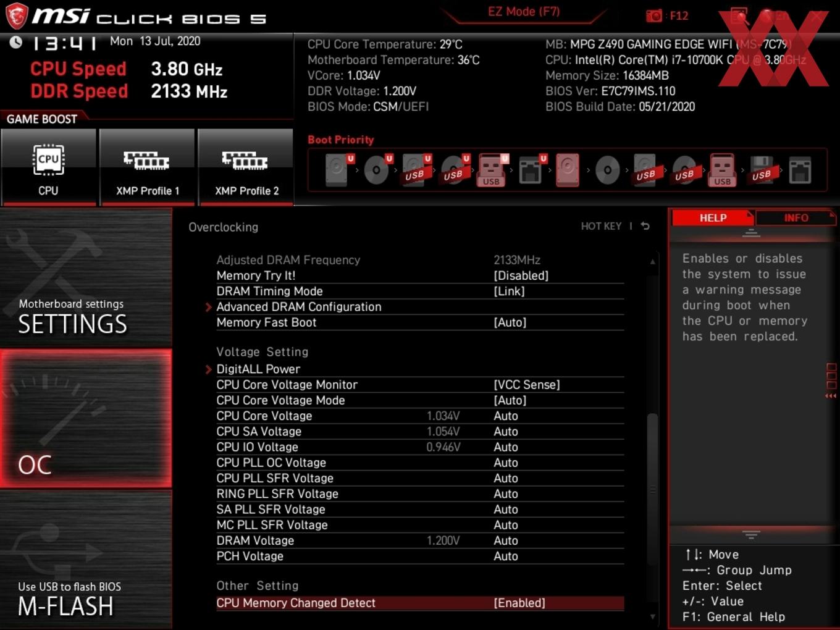
Task: Click scrollbar down arrow in Overclocking list
Action: pyautogui.click(x=652, y=616)
